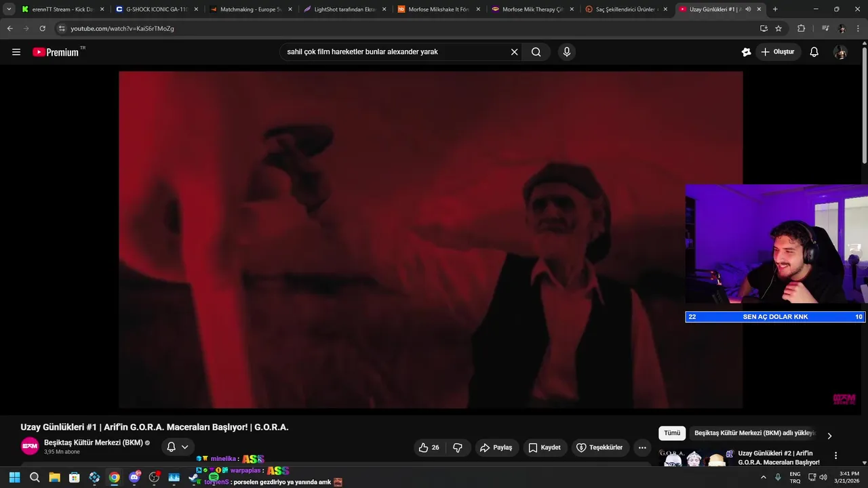View site information icon in address bar
868x488 pixels.
[x=61, y=28]
